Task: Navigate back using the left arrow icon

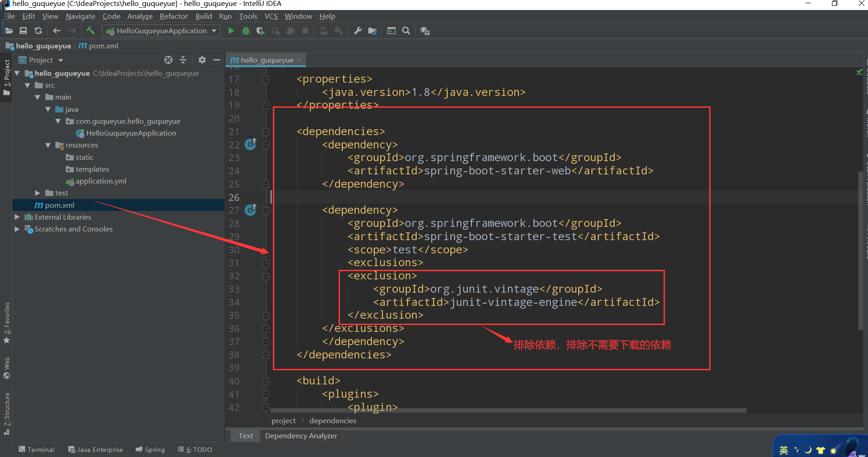Action: (x=57, y=31)
